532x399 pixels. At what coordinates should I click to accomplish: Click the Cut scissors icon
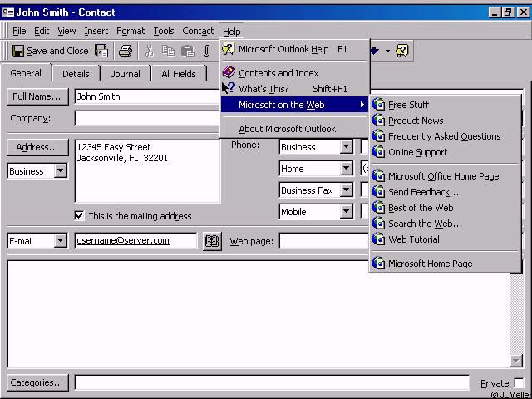click(x=149, y=51)
